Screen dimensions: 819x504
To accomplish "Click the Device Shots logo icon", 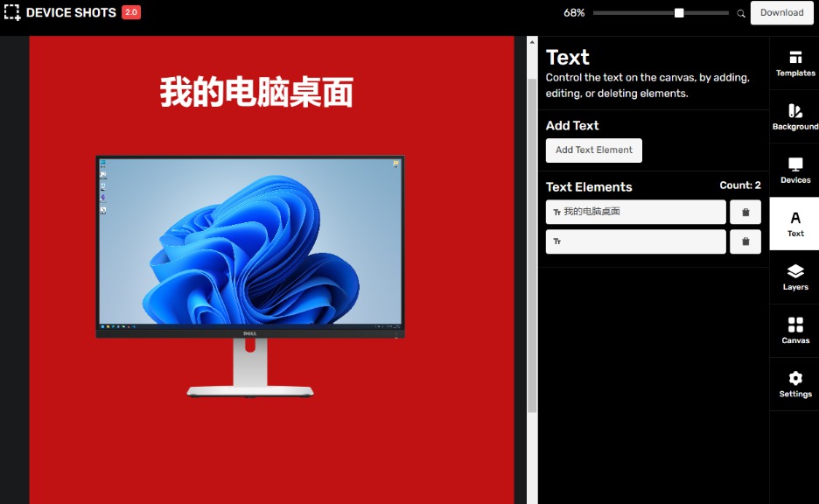I will [x=12, y=12].
